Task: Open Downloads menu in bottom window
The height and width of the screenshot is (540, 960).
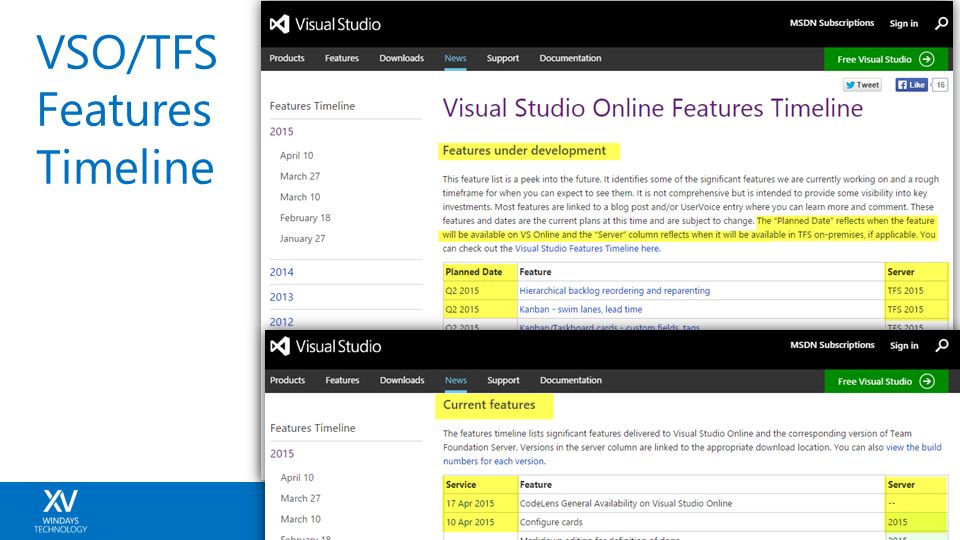Action: 402,380
